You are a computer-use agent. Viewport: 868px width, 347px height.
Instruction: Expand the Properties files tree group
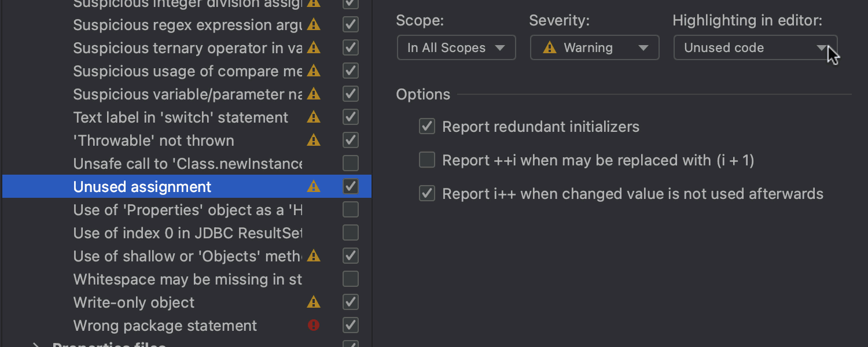36,345
